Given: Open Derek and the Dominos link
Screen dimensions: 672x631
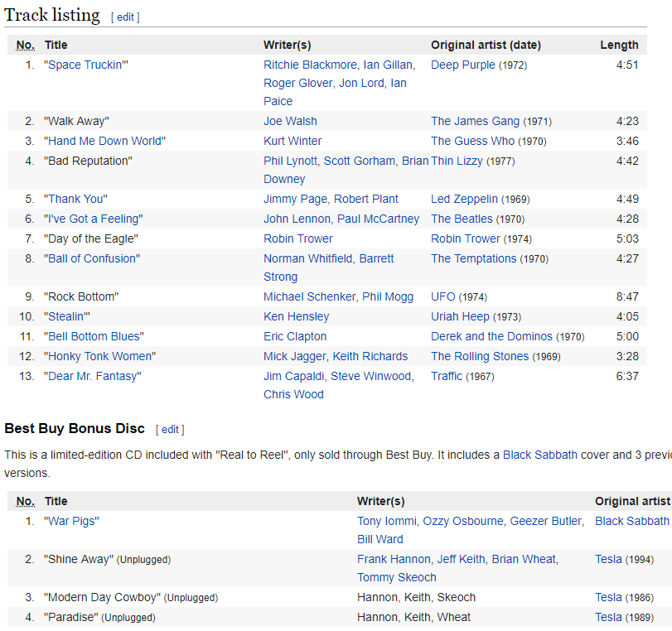Looking at the screenshot, I should pyautogui.click(x=491, y=336).
